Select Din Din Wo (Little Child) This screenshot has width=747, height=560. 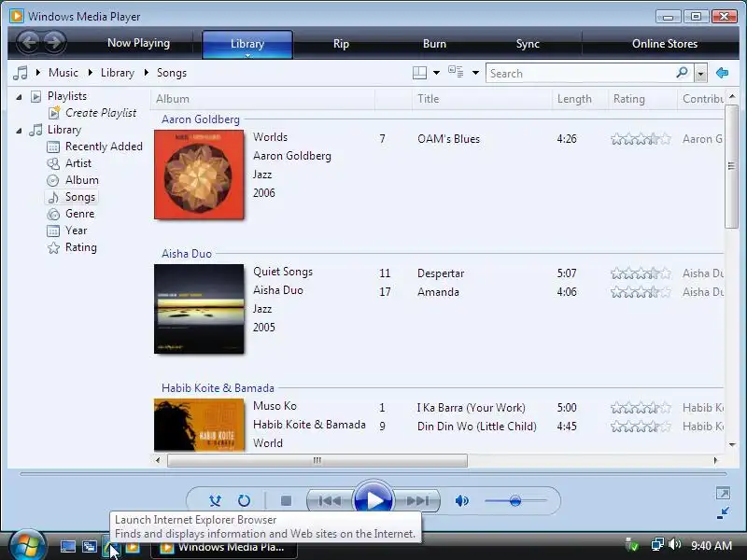477,427
